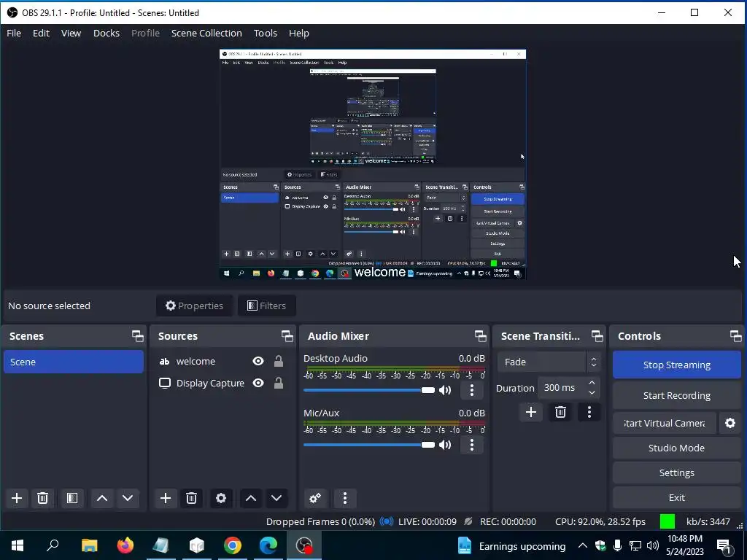This screenshot has width=747, height=560.
Task: Remove transition with trash icon
Action: pos(560,412)
